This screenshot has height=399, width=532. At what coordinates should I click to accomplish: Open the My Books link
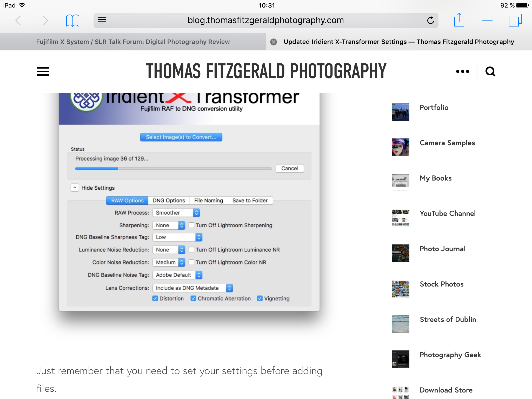pos(436,178)
